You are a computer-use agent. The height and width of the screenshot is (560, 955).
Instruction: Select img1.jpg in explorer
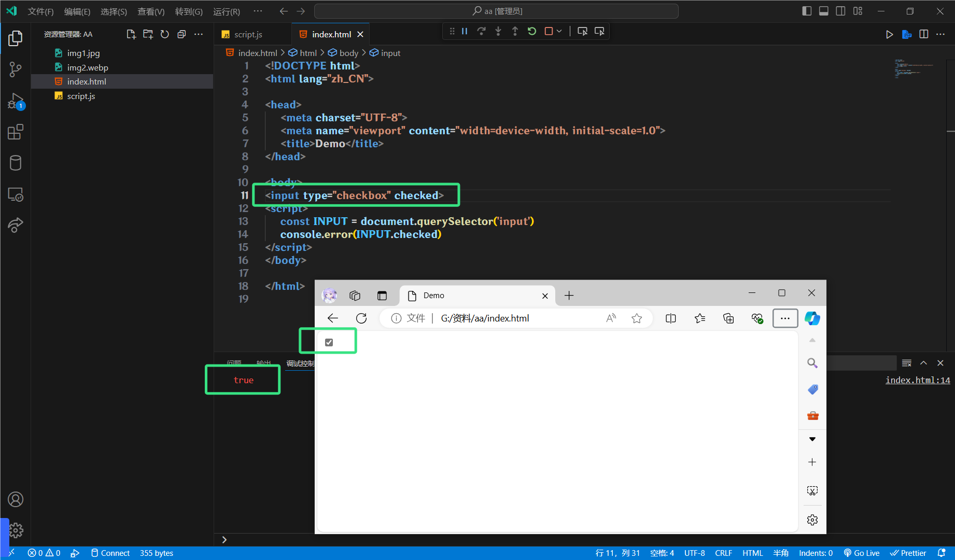pos(122,53)
